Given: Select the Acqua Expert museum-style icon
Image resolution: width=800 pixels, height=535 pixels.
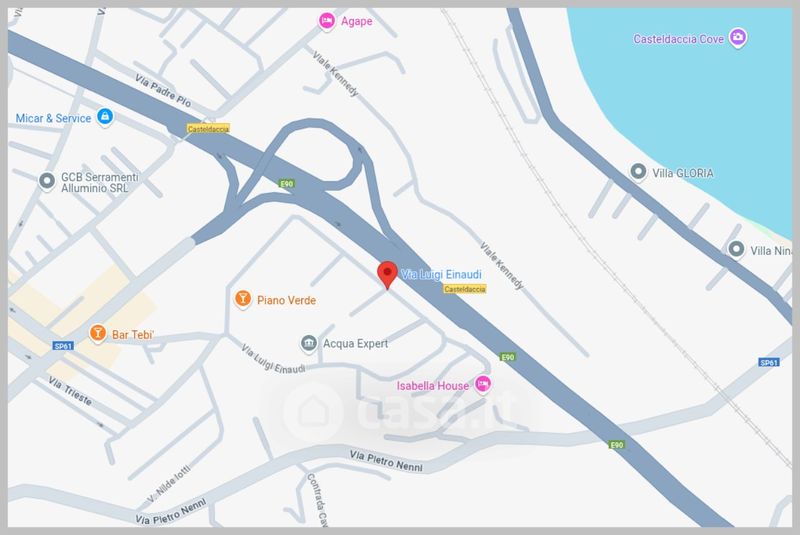Looking at the screenshot, I should click(308, 343).
